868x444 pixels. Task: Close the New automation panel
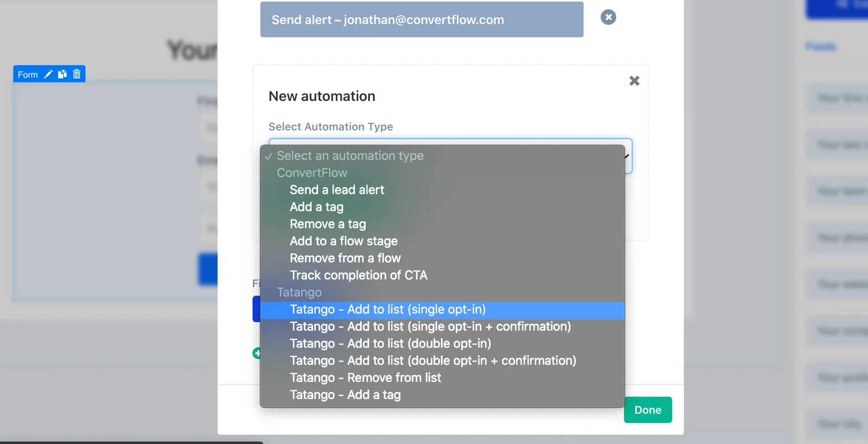tap(634, 81)
